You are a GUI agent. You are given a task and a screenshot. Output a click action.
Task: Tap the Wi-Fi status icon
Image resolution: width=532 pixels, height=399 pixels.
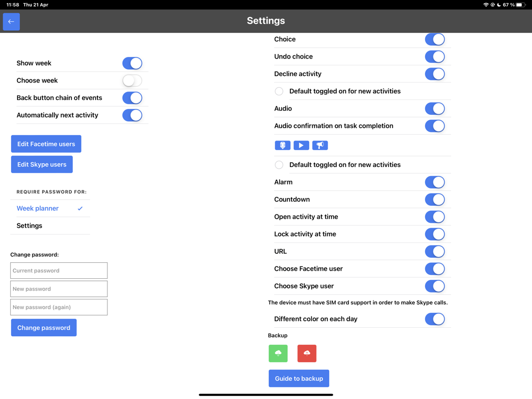click(x=486, y=5)
